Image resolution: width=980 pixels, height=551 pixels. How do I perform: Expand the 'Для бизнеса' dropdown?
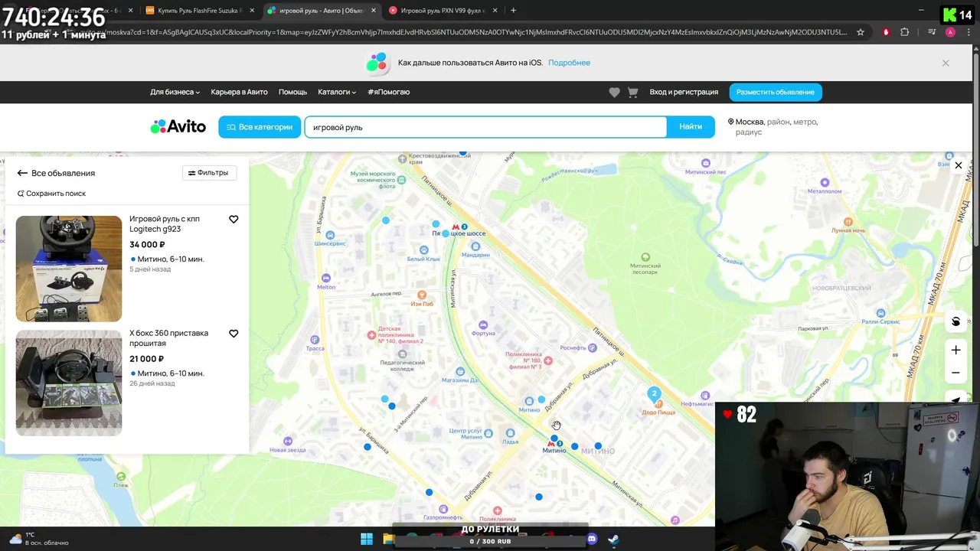click(175, 92)
